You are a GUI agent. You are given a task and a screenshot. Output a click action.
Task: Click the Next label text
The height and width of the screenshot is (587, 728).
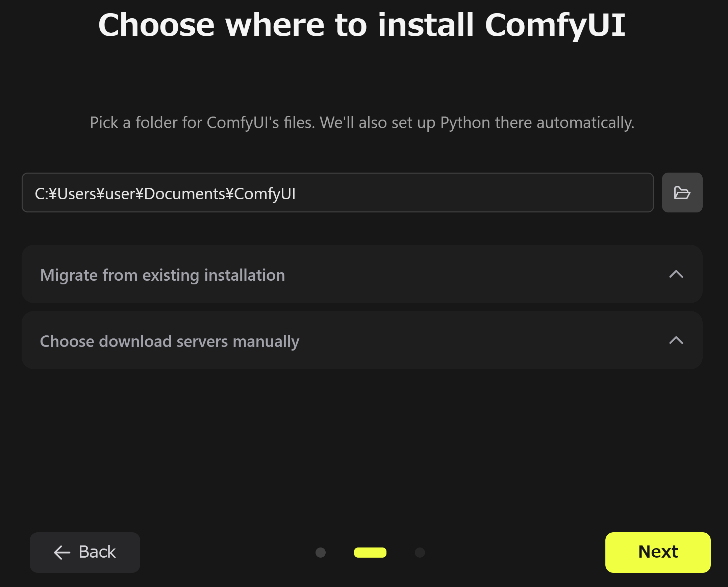point(658,552)
